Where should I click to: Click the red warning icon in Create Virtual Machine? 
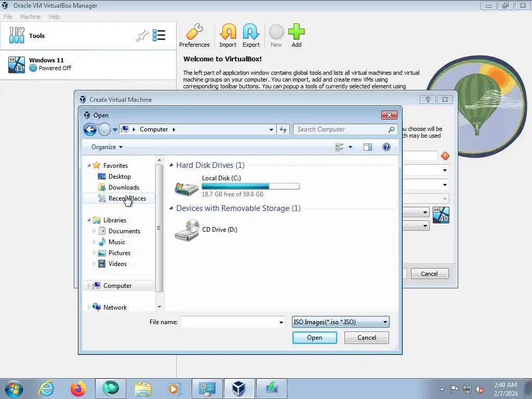(445, 156)
